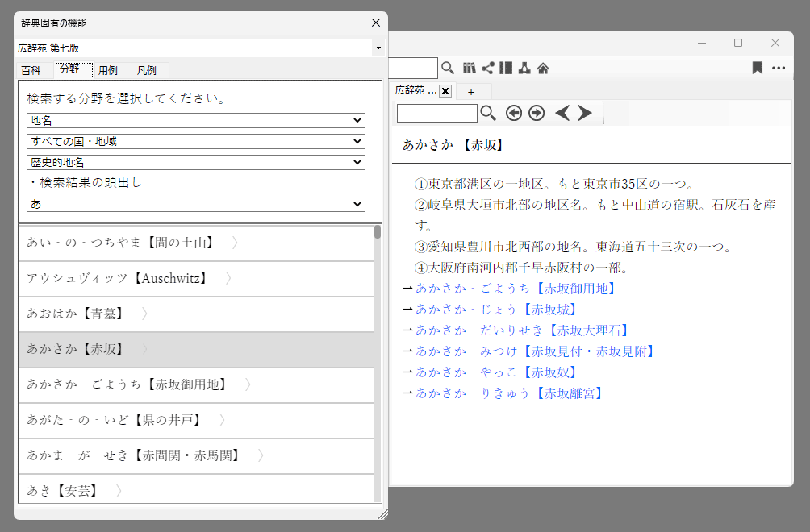Switch to the 用例 tab
Screen dimensions: 810x532
click(108, 70)
